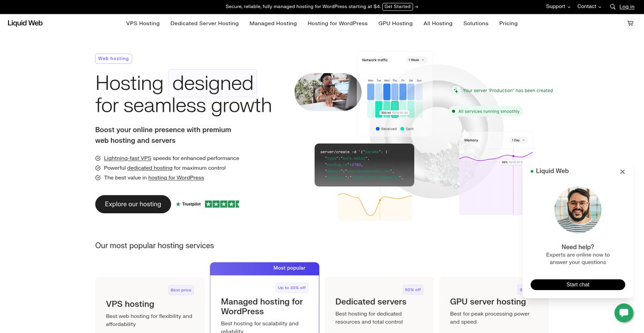Image resolution: width=644 pixels, height=333 pixels.
Task: Click the arrow next to Get Started
Action: pos(416,7)
